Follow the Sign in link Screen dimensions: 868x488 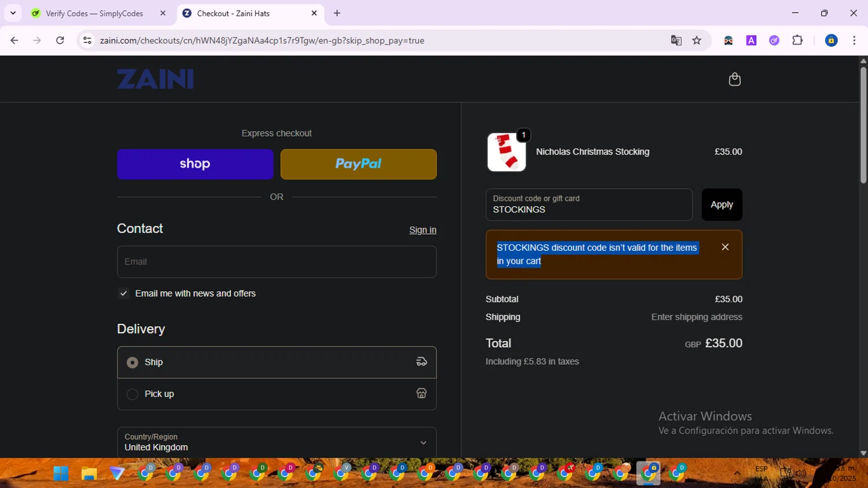[x=422, y=230]
